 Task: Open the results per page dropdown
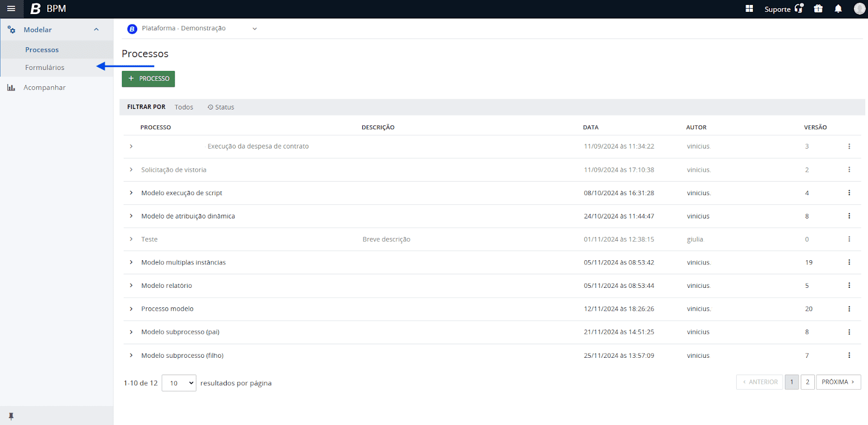click(x=179, y=383)
